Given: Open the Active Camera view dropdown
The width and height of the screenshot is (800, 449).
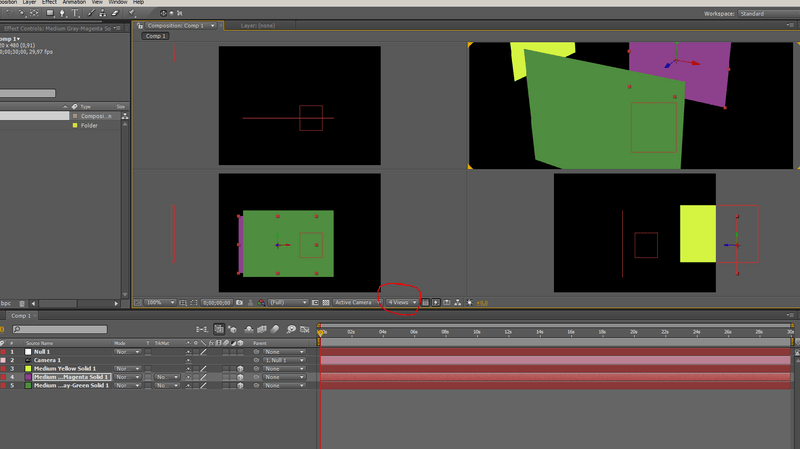Looking at the screenshot, I should [355, 302].
